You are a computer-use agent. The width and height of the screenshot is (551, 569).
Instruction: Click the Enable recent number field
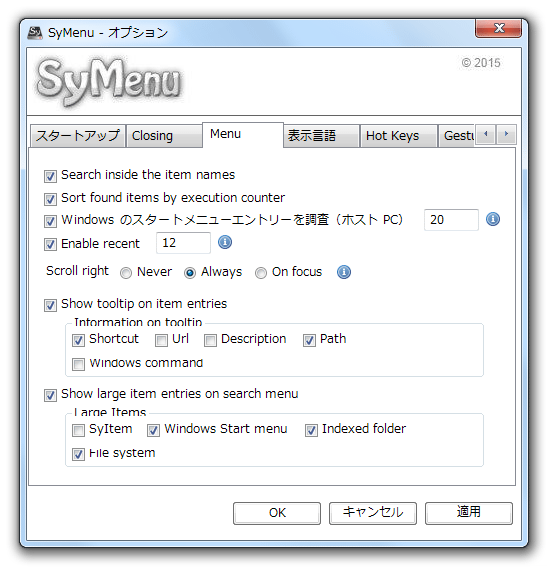coord(183,243)
